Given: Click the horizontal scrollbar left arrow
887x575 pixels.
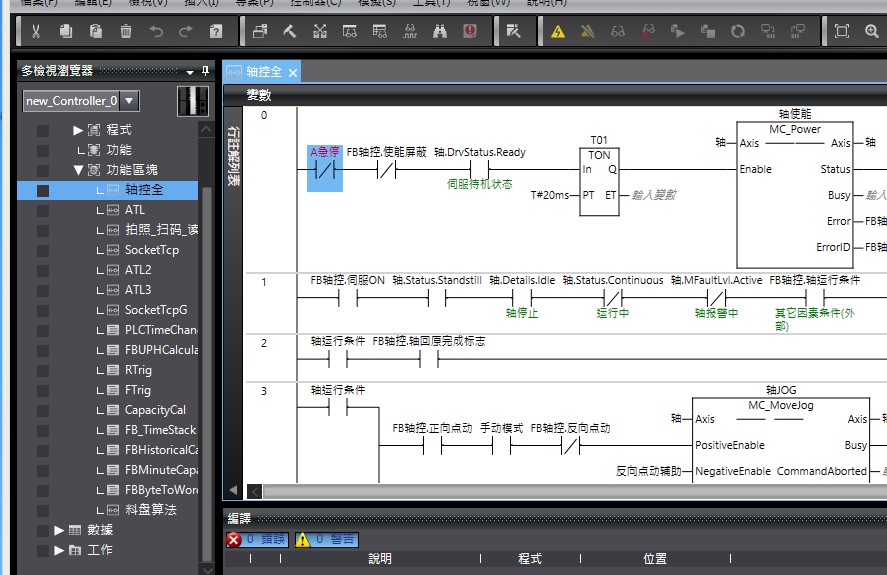Looking at the screenshot, I should pyautogui.click(x=233, y=491).
